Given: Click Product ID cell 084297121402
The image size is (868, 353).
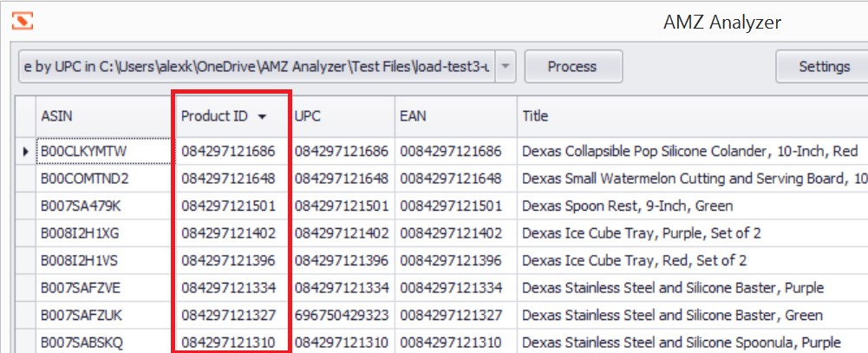Looking at the screenshot, I should click(x=232, y=233).
